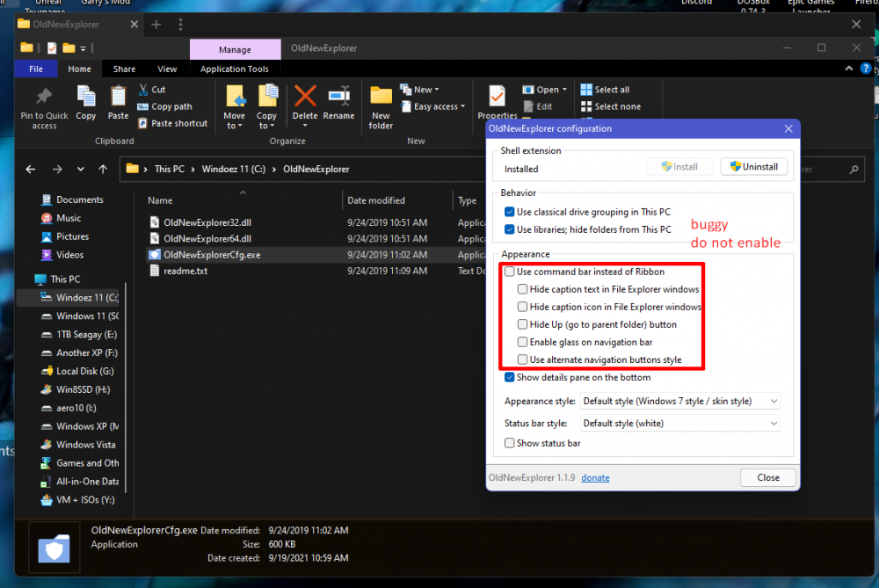Click the Copy icon in Clipboard group

86,97
